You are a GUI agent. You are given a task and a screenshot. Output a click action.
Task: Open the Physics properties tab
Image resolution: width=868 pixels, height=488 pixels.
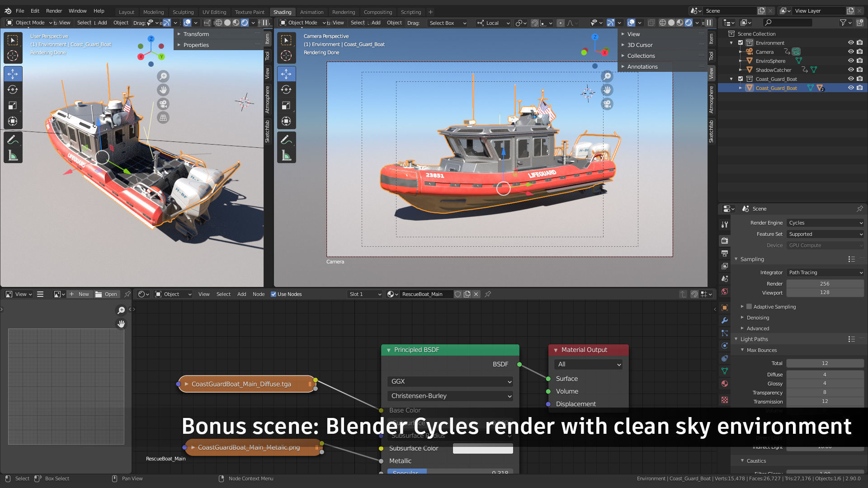[725, 346]
